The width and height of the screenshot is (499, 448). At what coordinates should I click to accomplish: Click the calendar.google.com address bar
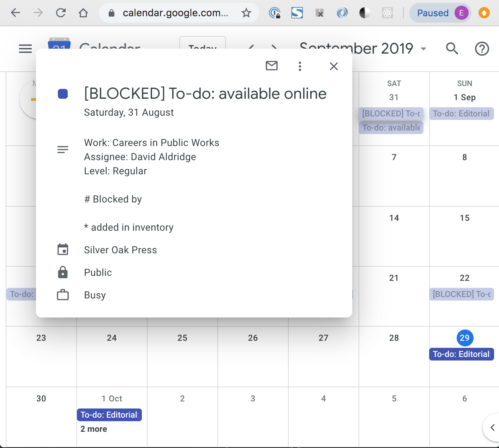(175, 13)
